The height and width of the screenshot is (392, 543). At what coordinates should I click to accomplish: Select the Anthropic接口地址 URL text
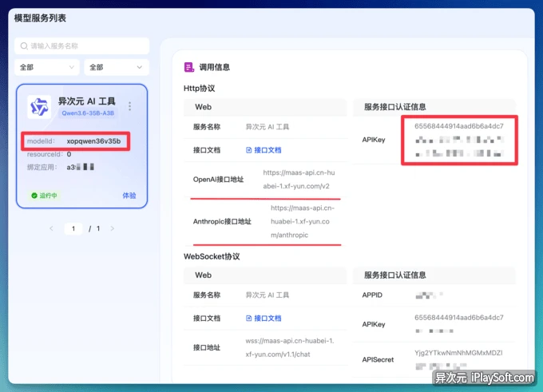[x=303, y=222]
